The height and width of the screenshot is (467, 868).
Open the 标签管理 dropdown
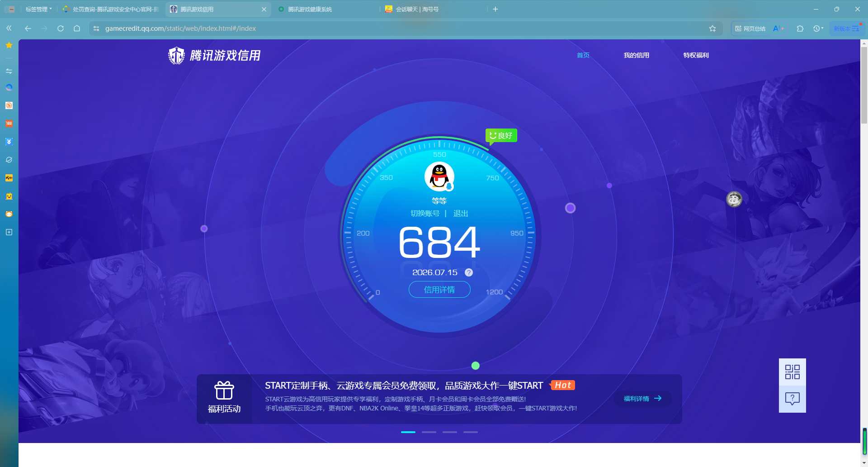pyautogui.click(x=39, y=9)
